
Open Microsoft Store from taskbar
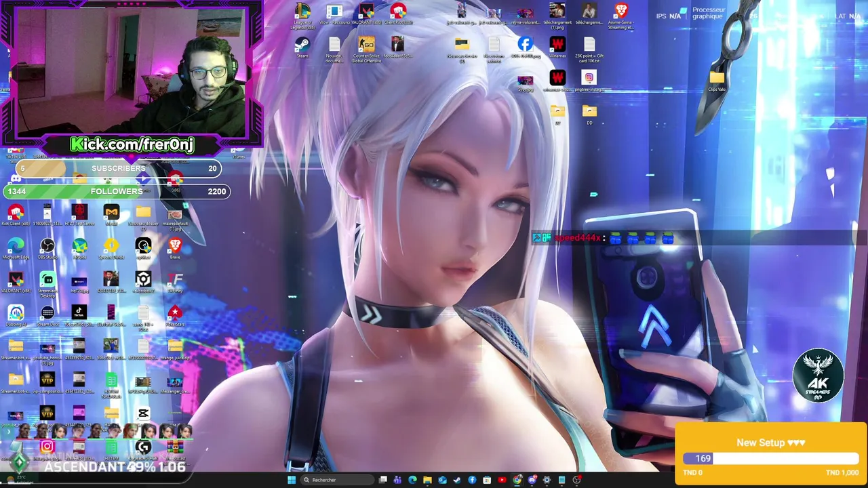point(487,480)
